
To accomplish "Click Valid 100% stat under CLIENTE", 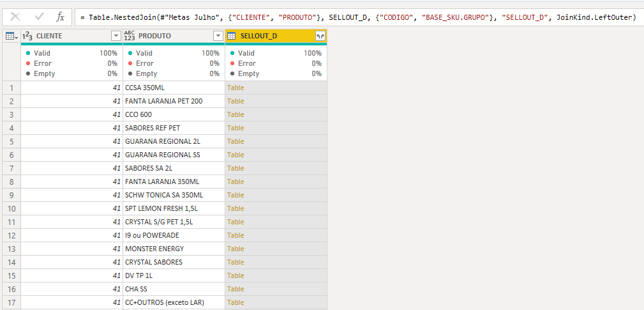I will tap(71, 53).
